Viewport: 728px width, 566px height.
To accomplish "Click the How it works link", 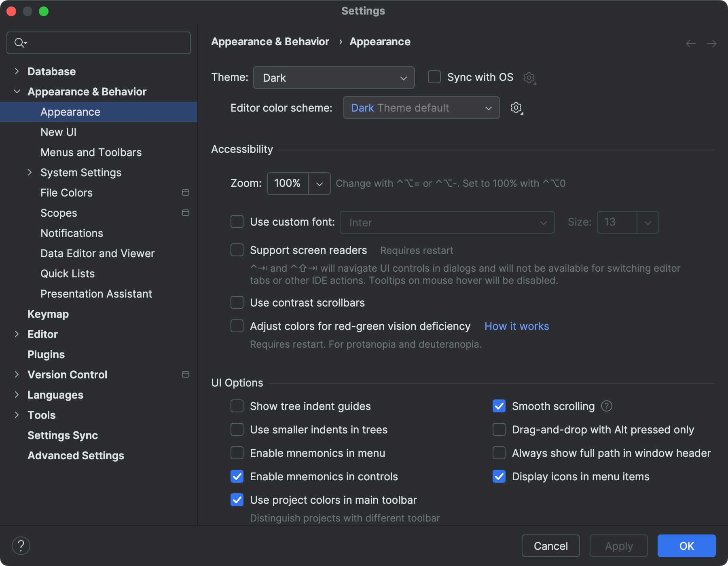I will click(x=516, y=326).
